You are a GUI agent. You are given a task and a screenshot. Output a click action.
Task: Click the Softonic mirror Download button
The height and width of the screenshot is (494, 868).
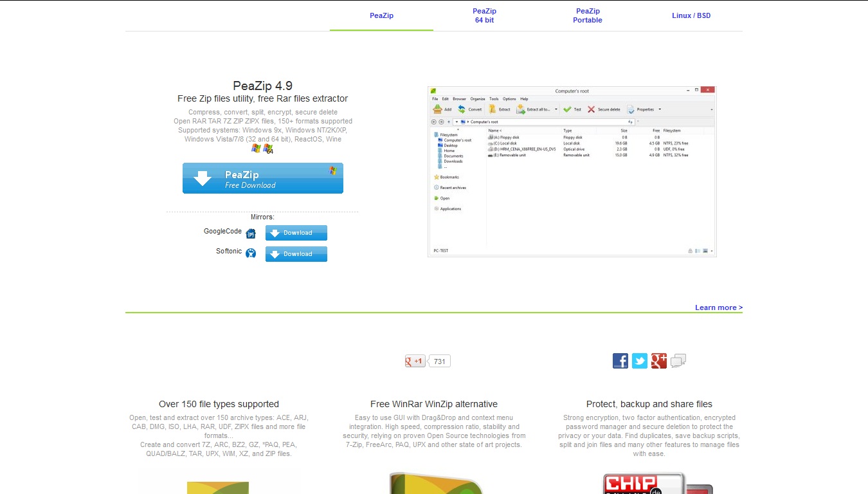(296, 254)
